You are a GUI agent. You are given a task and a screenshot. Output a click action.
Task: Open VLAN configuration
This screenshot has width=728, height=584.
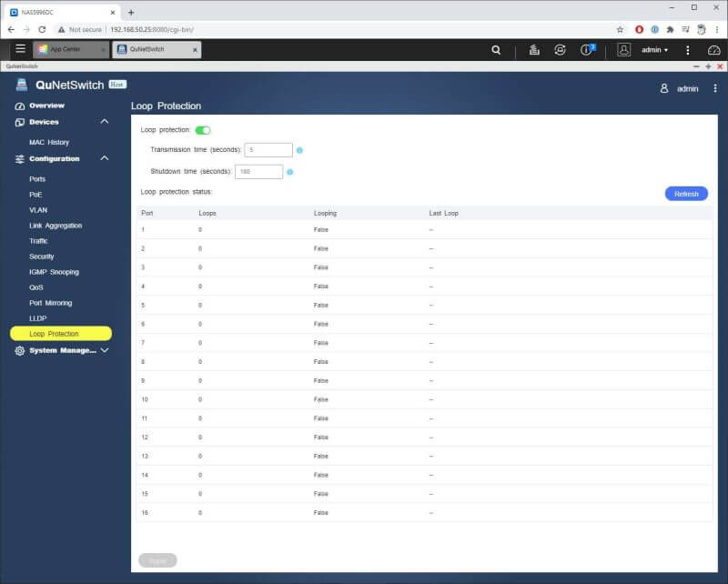coord(38,210)
